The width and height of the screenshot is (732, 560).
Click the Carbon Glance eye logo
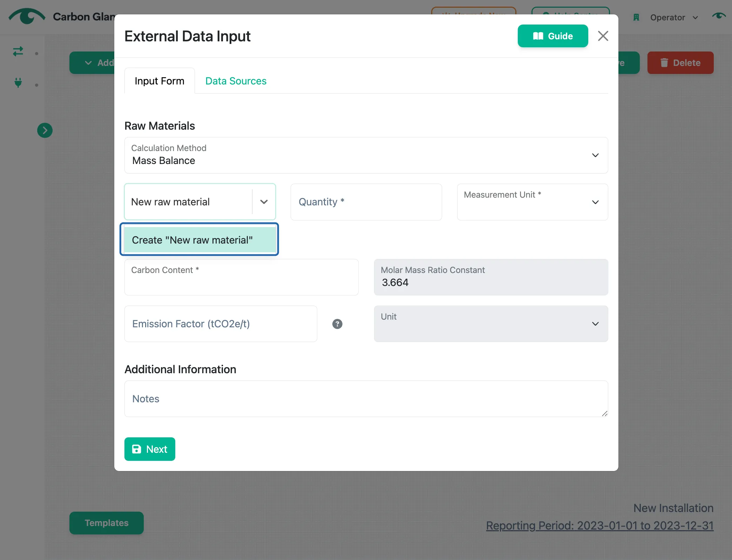click(27, 16)
